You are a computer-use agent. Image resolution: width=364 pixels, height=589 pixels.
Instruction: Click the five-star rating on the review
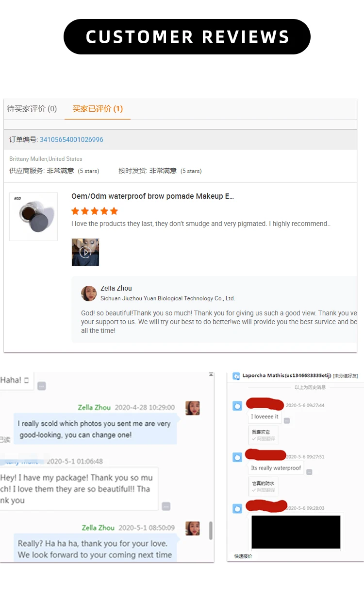pyautogui.click(x=95, y=211)
